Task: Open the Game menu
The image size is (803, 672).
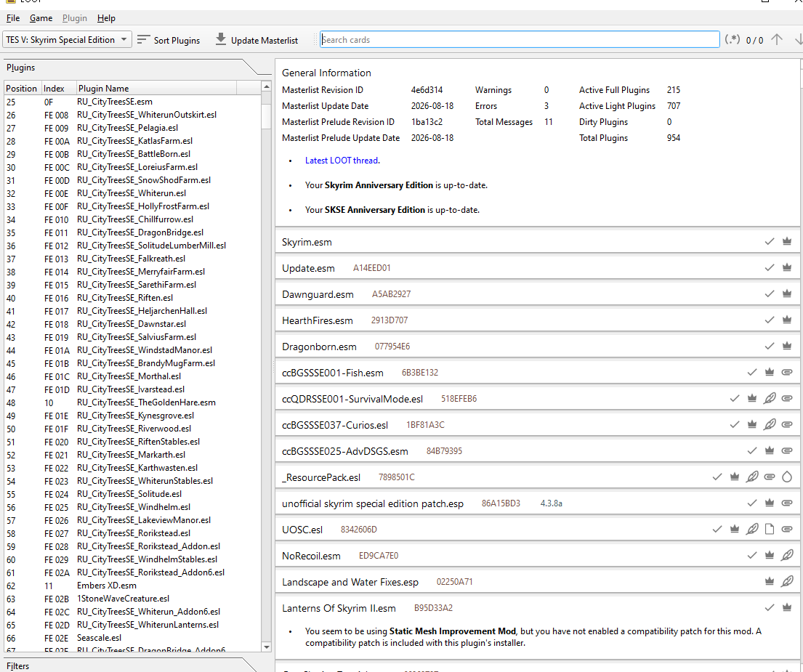Action: tap(41, 18)
